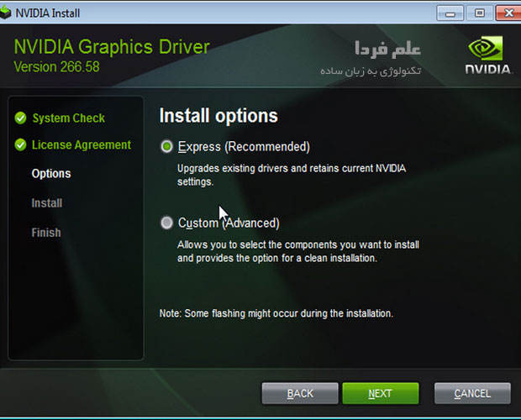Click the NVIDIA logo in the header
Screen dimensions: 521x420
pyautogui.click(x=488, y=55)
